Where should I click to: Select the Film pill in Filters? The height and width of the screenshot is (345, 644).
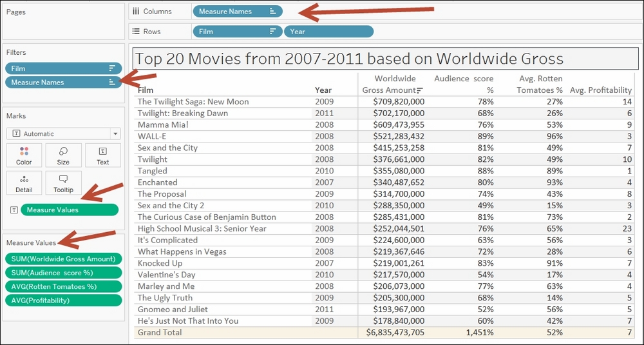(64, 68)
